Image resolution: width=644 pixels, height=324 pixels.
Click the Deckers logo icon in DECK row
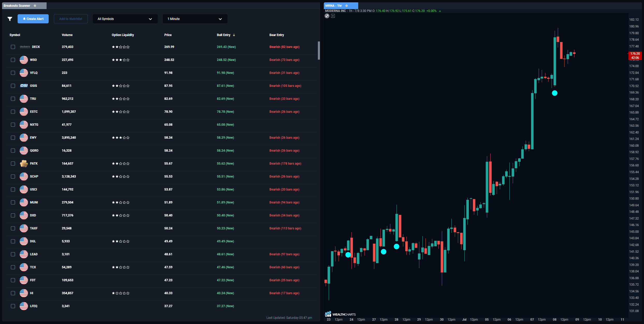pyautogui.click(x=25, y=47)
